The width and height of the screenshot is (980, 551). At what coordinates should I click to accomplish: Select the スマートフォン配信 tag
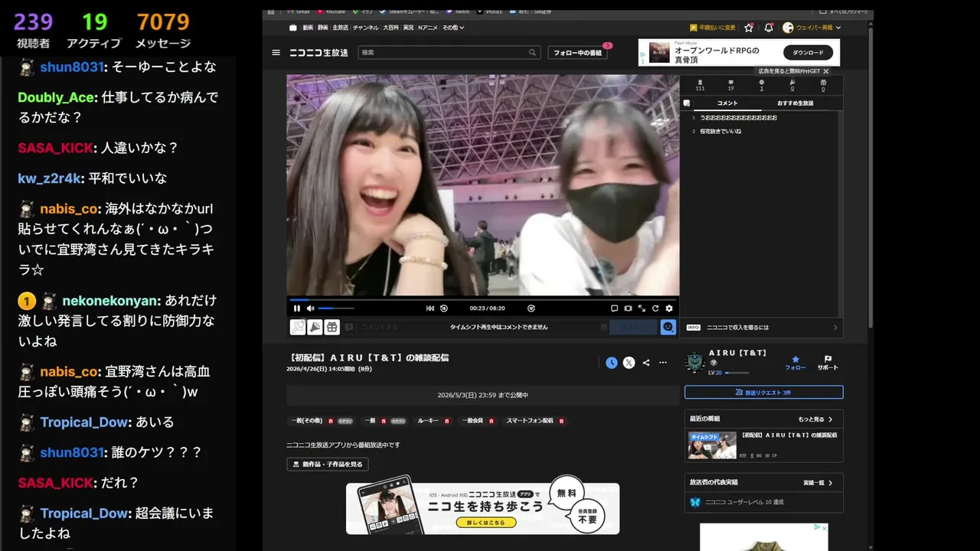pyautogui.click(x=530, y=421)
